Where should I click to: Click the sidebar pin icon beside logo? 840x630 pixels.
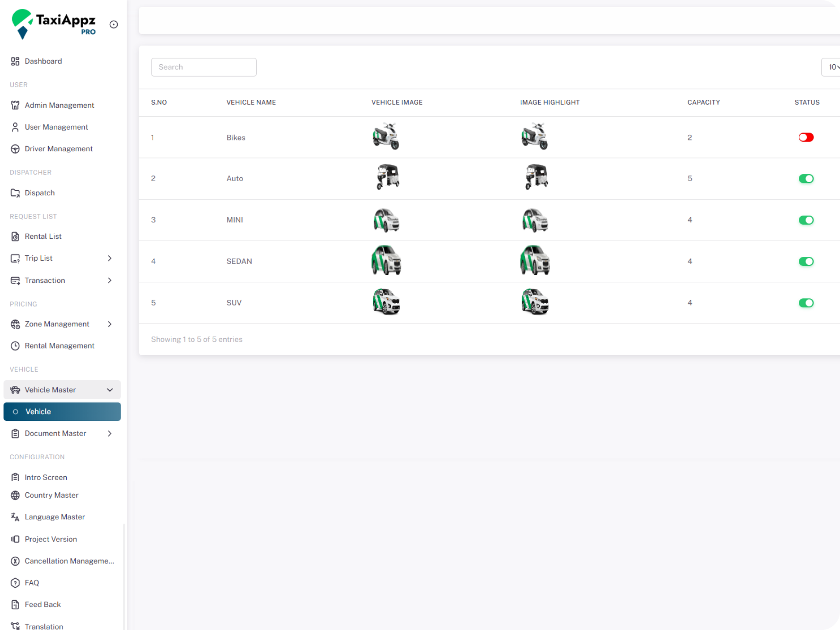(114, 25)
